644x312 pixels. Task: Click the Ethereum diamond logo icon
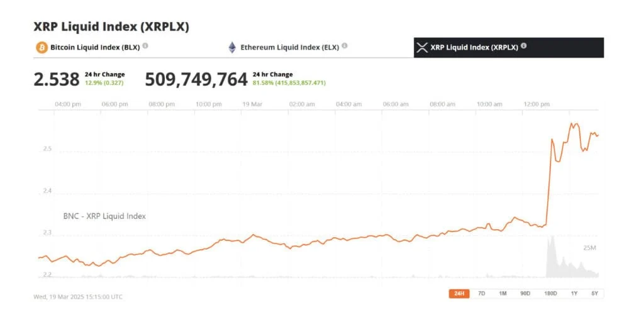pos(232,47)
